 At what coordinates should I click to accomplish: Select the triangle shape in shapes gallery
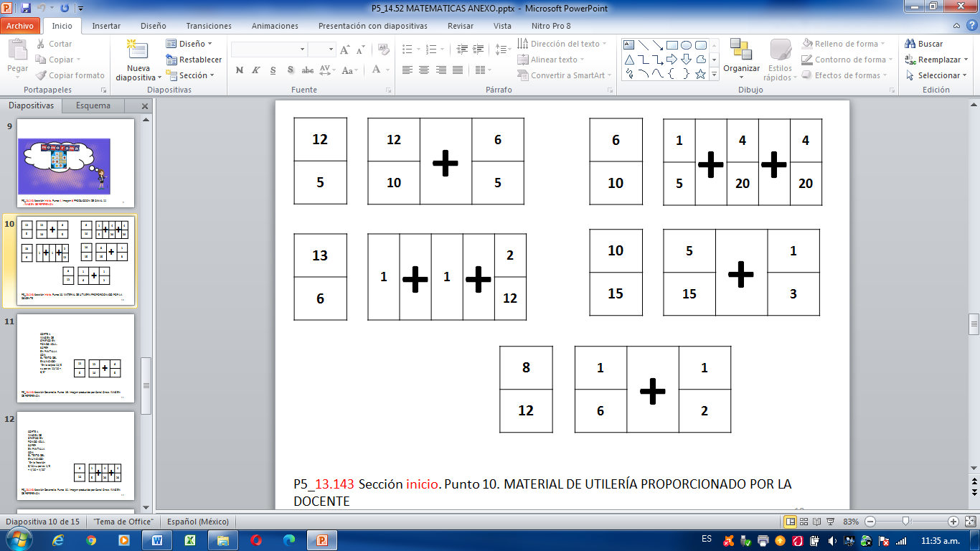click(629, 59)
